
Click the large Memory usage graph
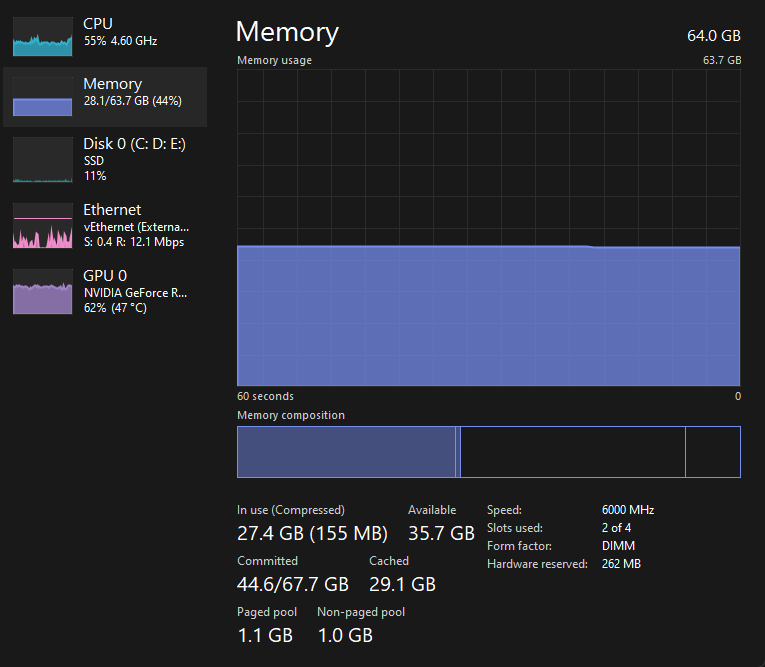tap(488, 227)
